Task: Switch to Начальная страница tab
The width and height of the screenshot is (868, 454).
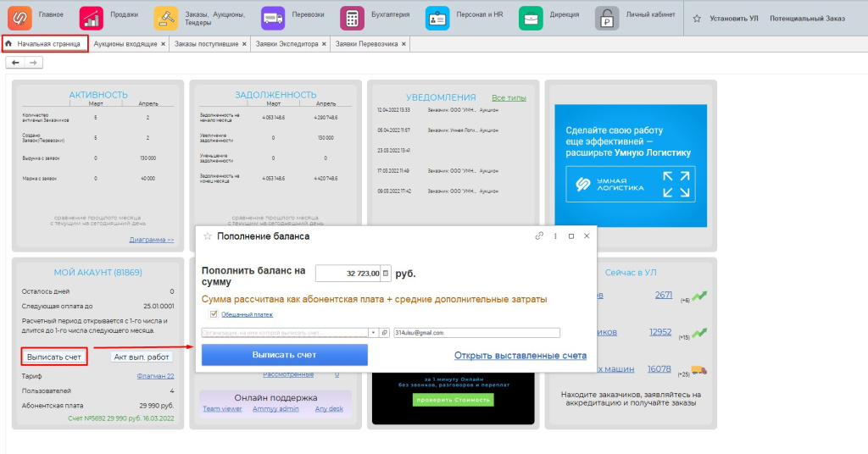Action: (45, 44)
